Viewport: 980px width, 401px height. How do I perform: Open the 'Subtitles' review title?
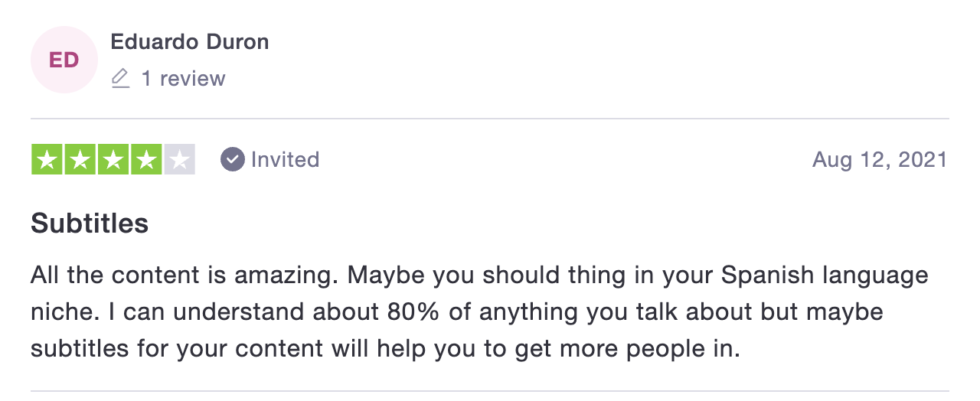(x=90, y=223)
